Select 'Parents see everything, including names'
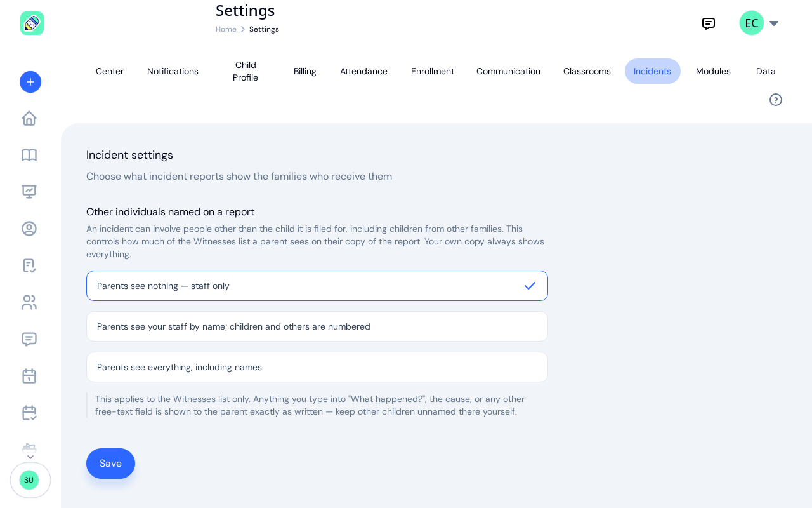This screenshot has width=812, height=508. [x=317, y=367]
